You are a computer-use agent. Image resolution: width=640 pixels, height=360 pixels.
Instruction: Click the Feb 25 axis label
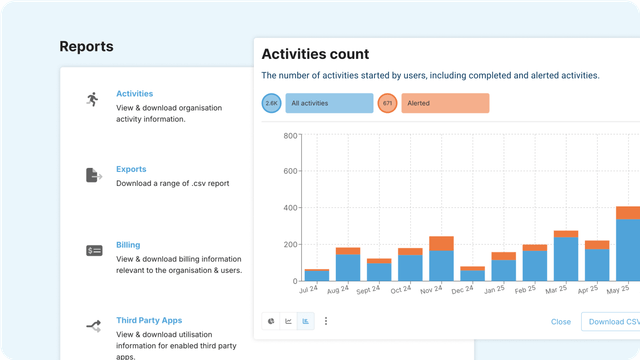[x=525, y=289]
